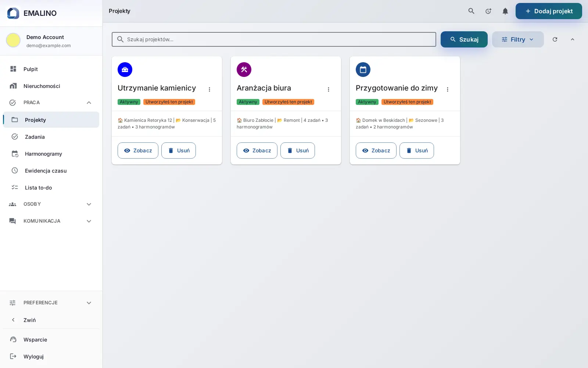View Przygotowanie do zimy with Zobacz
588x368 pixels.
pos(376,151)
